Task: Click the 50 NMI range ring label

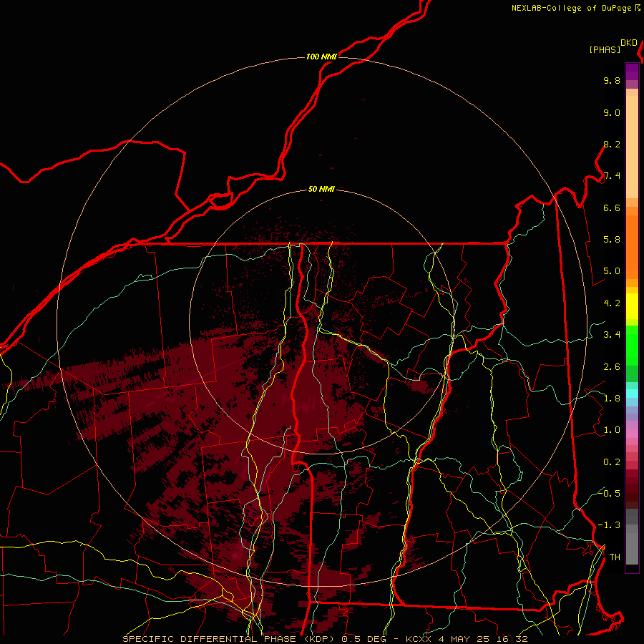Action: coord(321,189)
